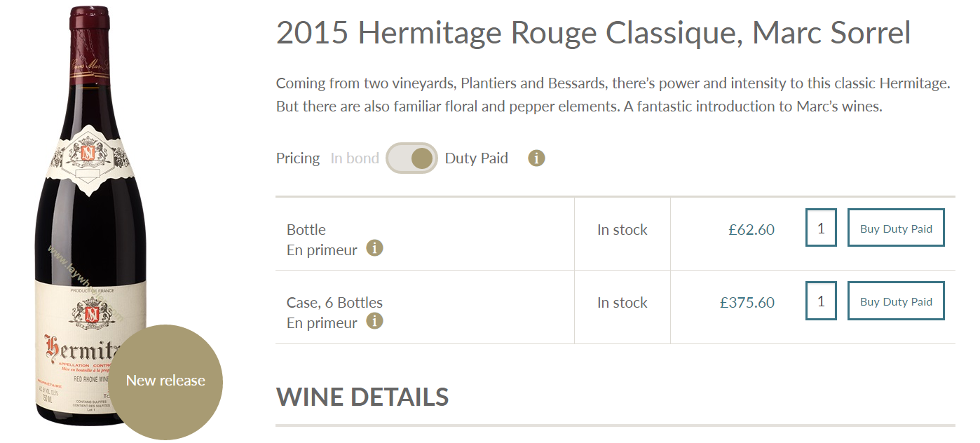Click the £62.60 bottle price
980x443 pixels.
tap(751, 230)
